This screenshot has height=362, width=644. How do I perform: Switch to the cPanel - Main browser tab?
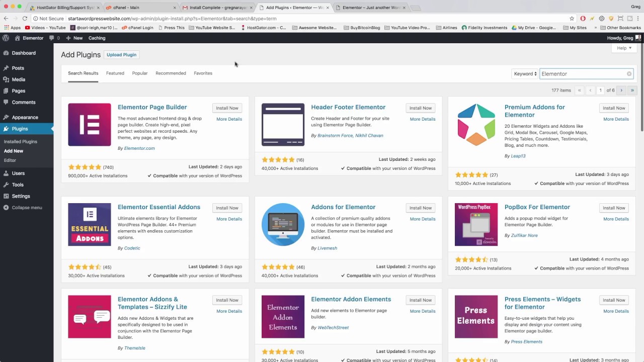coord(140,8)
